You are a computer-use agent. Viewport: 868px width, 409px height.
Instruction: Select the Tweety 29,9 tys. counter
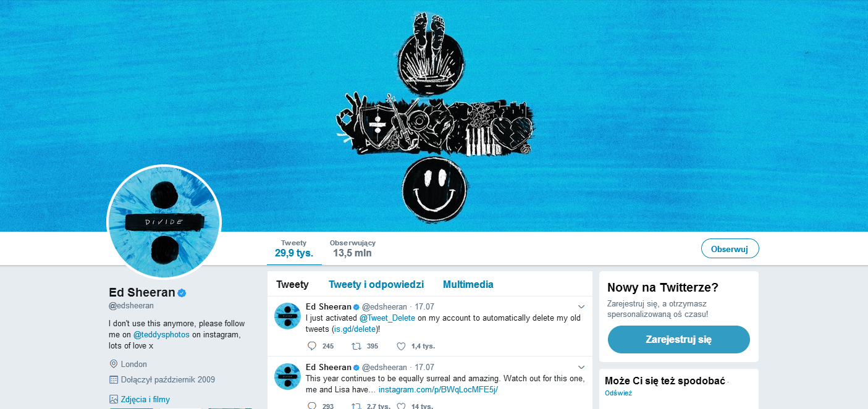[x=294, y=248]
